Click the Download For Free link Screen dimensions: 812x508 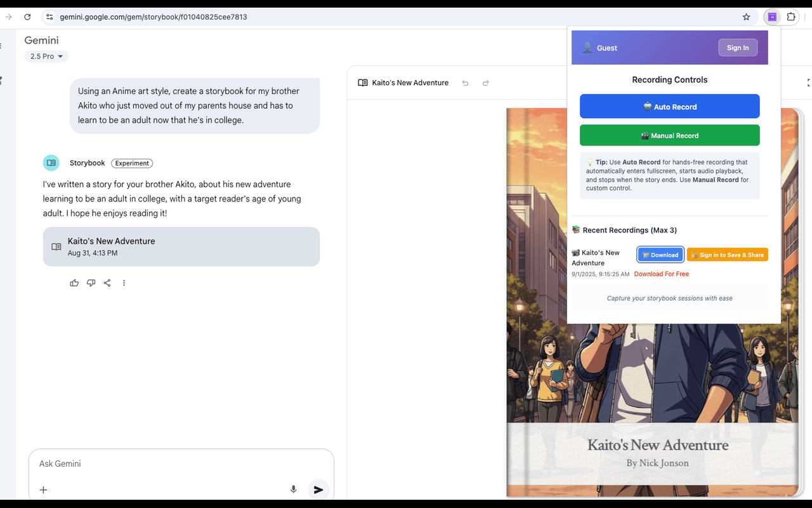[x=661, y=274]
